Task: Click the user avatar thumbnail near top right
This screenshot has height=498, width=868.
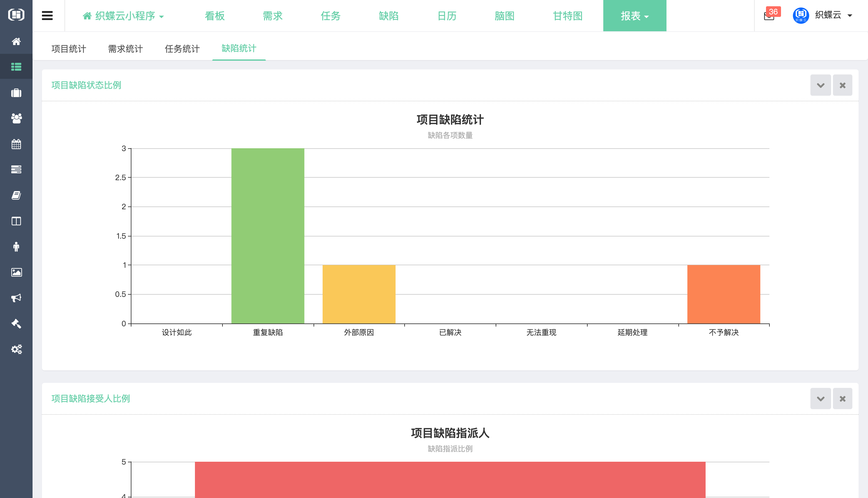Action: click(800, 15)
